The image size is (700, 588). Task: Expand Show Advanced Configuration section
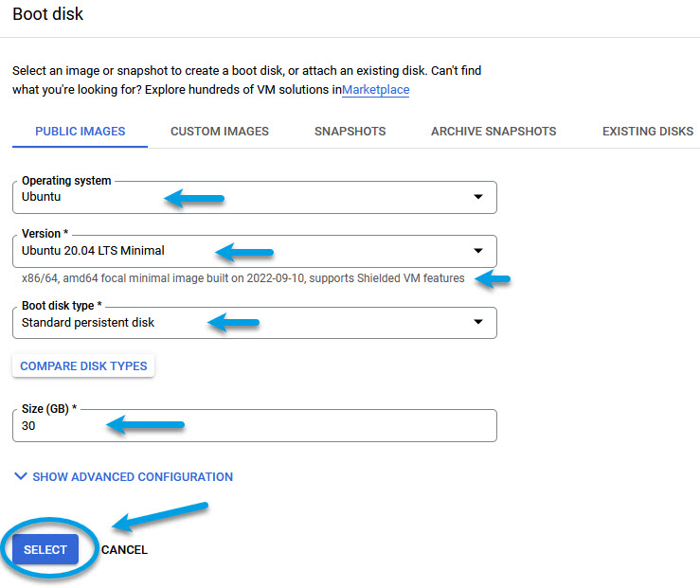pyautogui.click(x=132, y=477)
